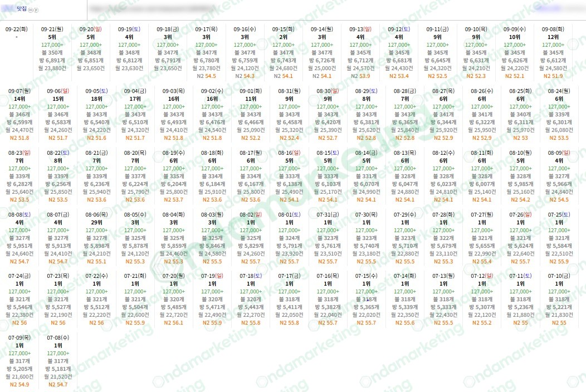The width and height of the screenshot is (586, 392).
Task: Select the 09-21(월) date header
Action: (x=52, y=29)
